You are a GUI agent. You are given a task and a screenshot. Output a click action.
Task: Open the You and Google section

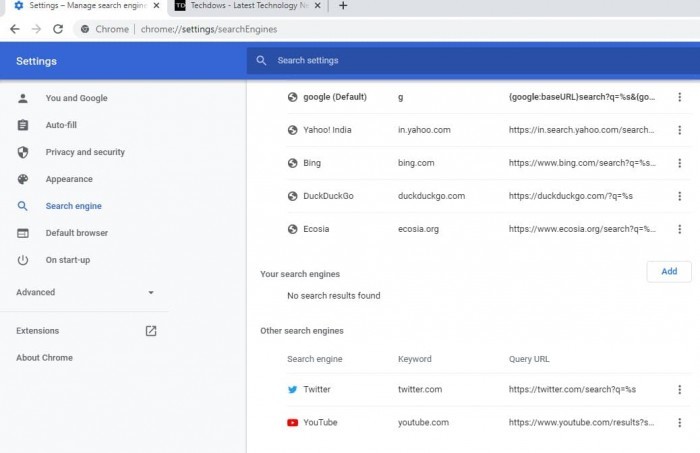tap(76, 98)
